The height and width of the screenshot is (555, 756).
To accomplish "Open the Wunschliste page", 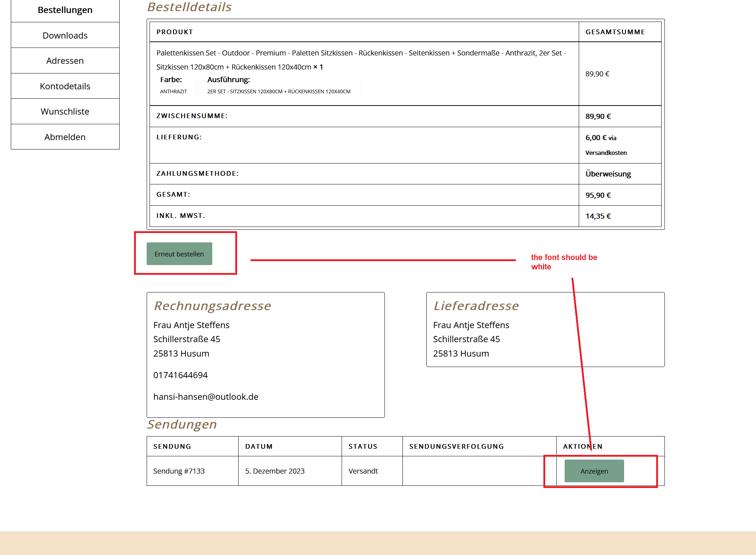I will click(x=65, y=112).
